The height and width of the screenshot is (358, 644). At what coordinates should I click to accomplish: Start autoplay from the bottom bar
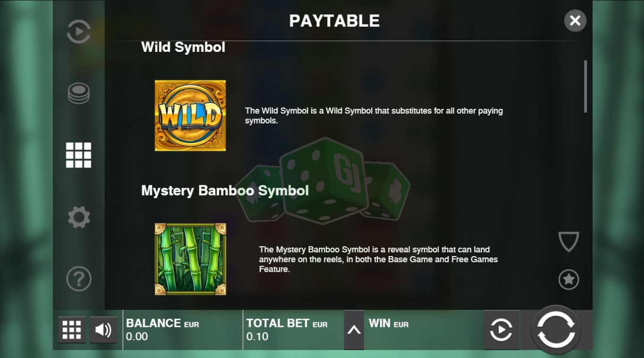pyautogui.click(x=501, y=330)
